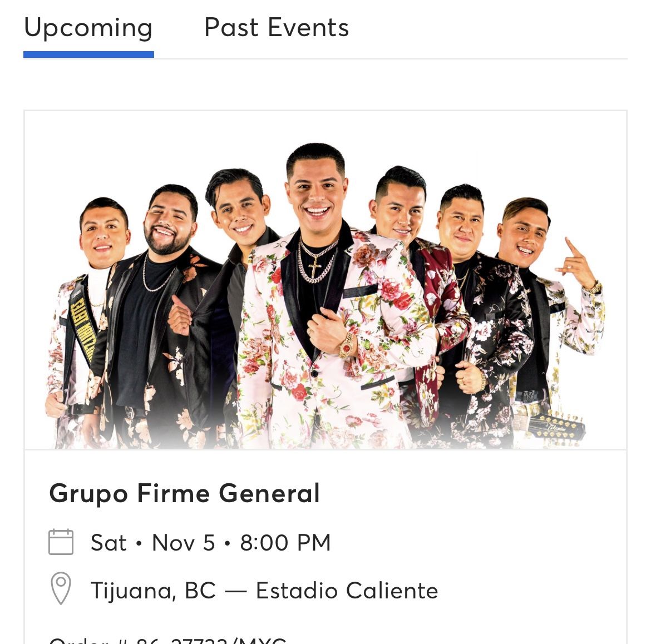Click the partially visible order number line
This screenshot has width=651, height=644.
point(167,640)
